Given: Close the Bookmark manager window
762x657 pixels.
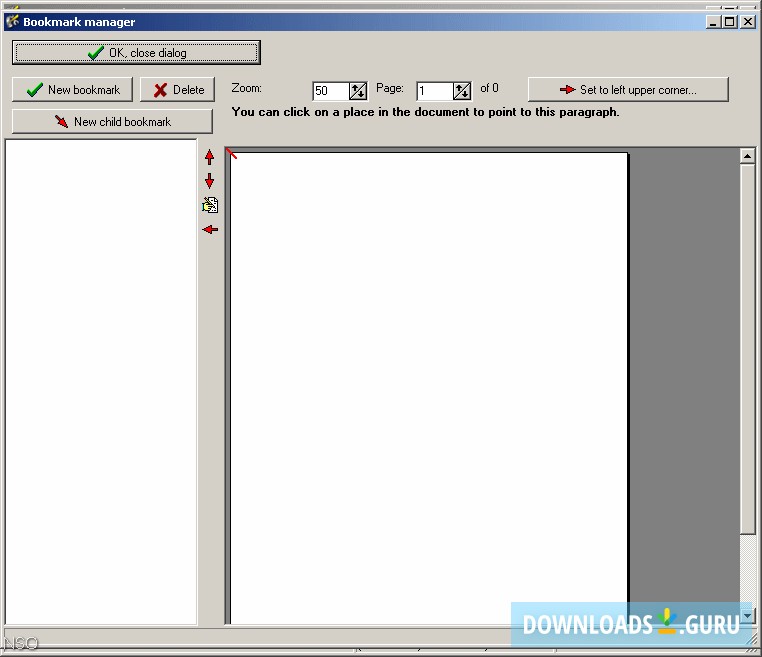Looking at the screenshot, I should click(x=747, y=22).
